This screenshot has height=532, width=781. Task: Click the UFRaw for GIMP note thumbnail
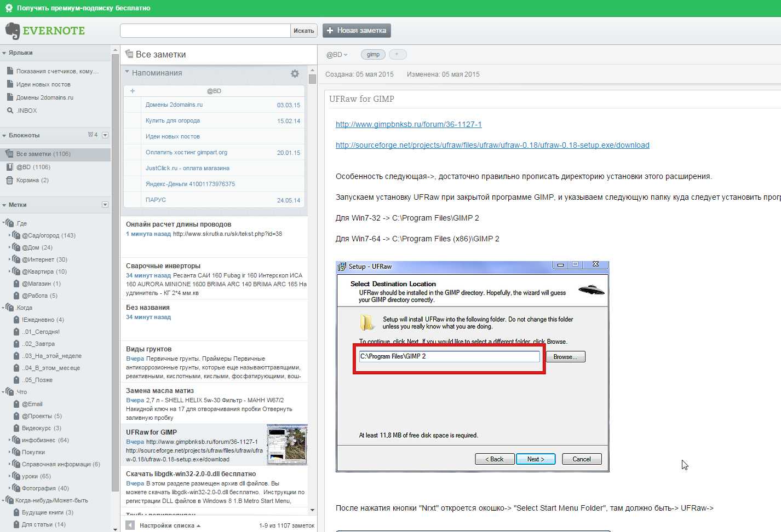[287, 444]
